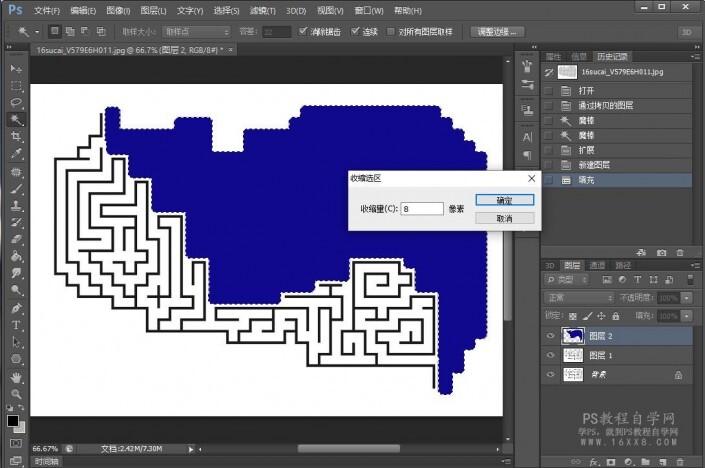Select the Pen tool
Viewport: 705px width, 468px height.
[16, 308]
